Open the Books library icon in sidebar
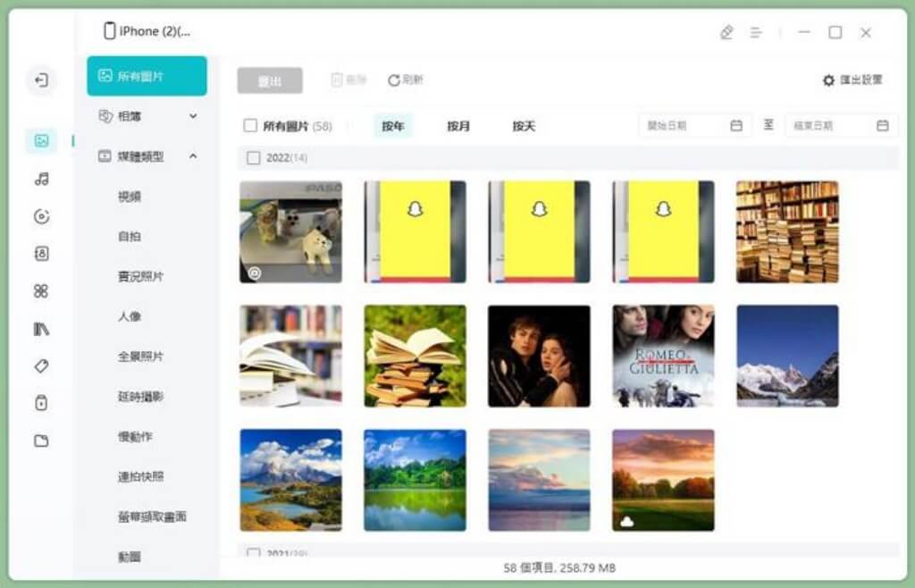 41,329
